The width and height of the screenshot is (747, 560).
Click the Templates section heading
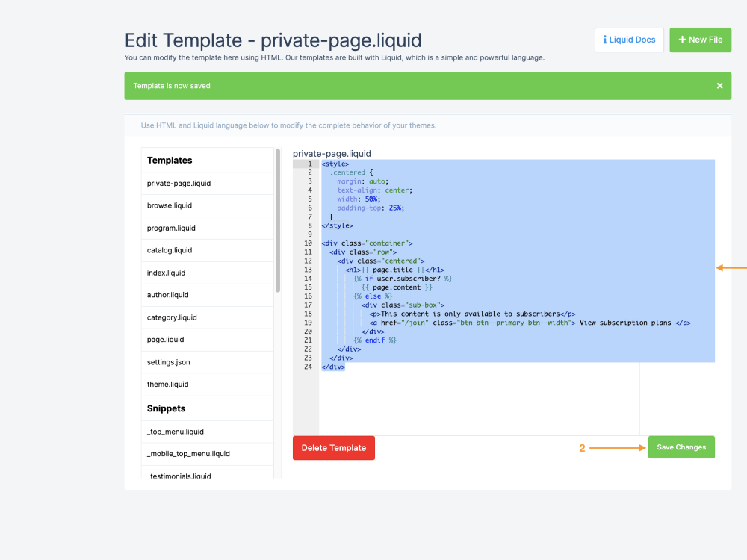(170, 161)
